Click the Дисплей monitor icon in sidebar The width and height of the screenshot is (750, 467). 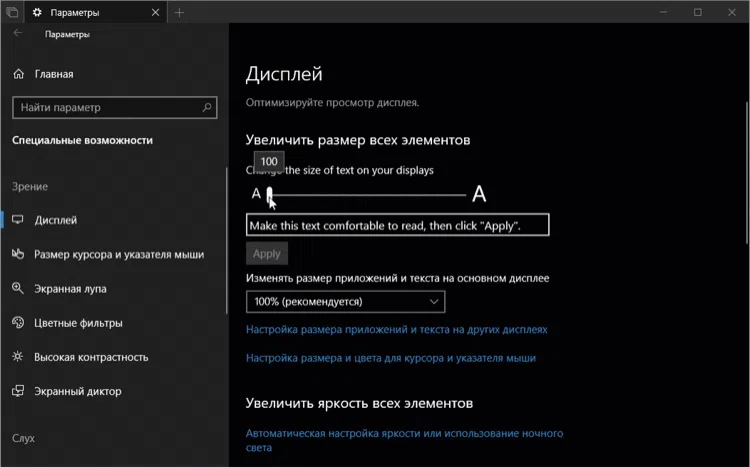click(18, 220)
